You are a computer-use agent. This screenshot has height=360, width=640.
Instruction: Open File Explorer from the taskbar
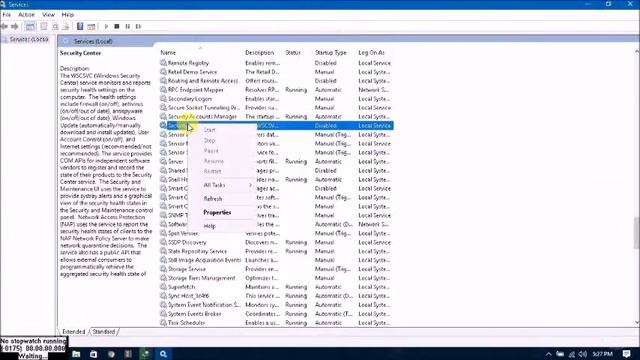point(76,354)
